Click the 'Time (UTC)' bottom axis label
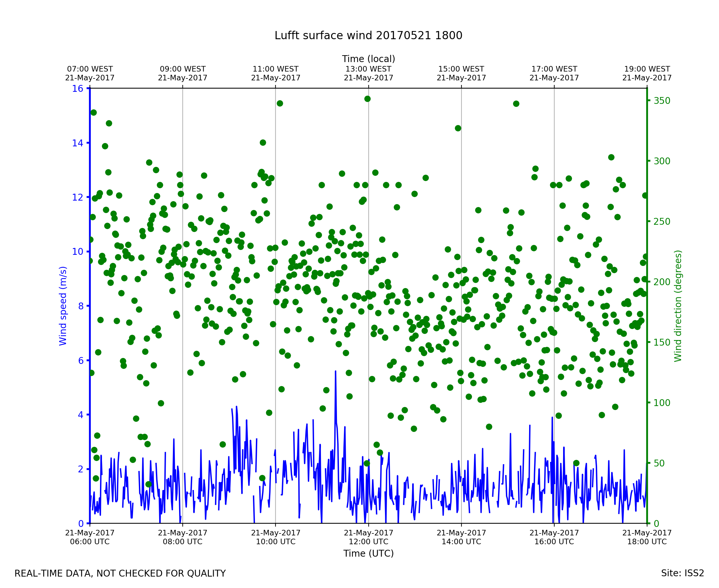Image resolution: width=719 pixels, height=588 pixels. click(x=368, y=553)
